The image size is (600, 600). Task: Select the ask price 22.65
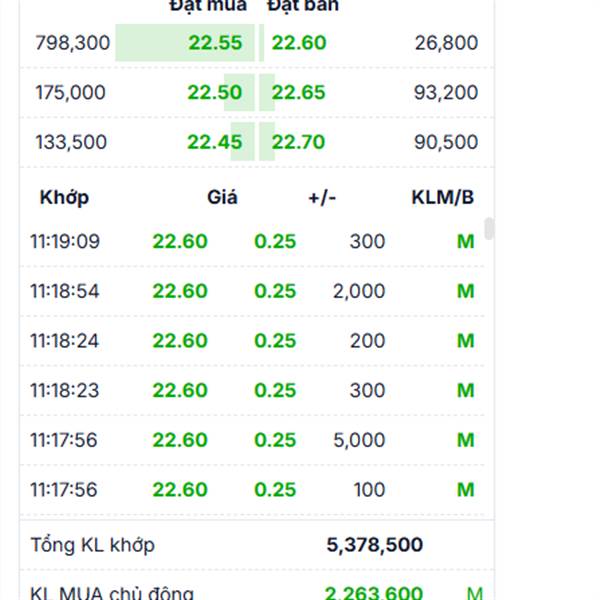(x=298, y=93)
